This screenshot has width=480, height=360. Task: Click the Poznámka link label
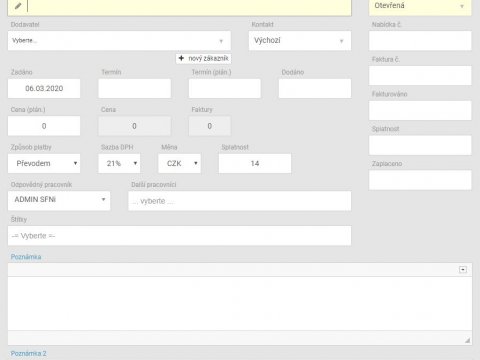(x=26, y=257)
